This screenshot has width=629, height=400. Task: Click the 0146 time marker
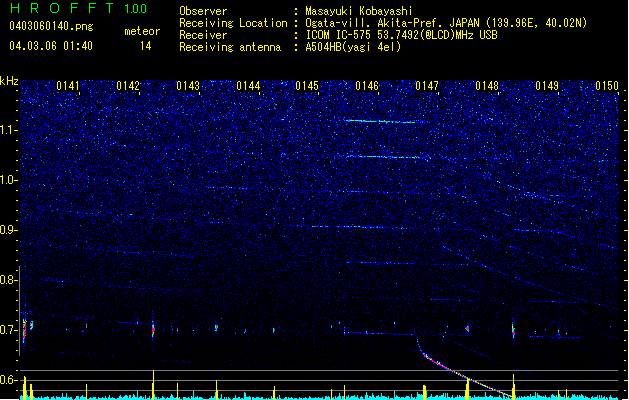(x=367, y=86)
